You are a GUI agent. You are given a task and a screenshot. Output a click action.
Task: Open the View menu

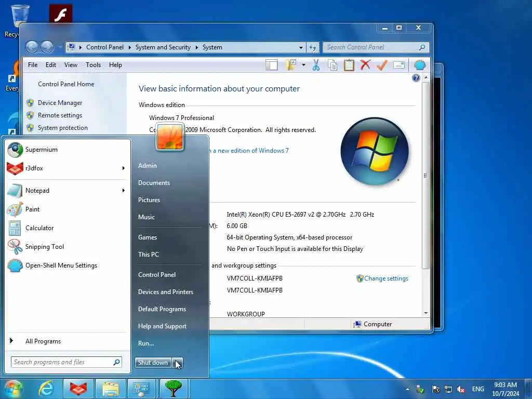[x=71, y=65]
